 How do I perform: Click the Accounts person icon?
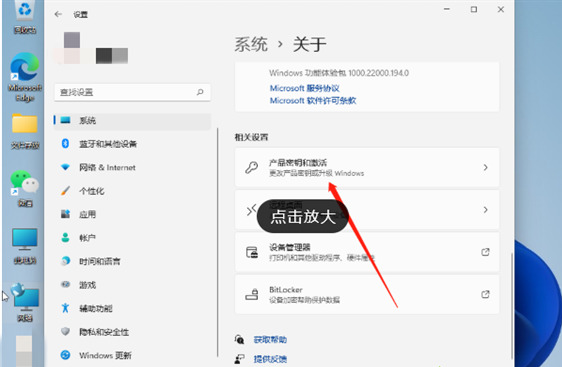pos(65,237)
